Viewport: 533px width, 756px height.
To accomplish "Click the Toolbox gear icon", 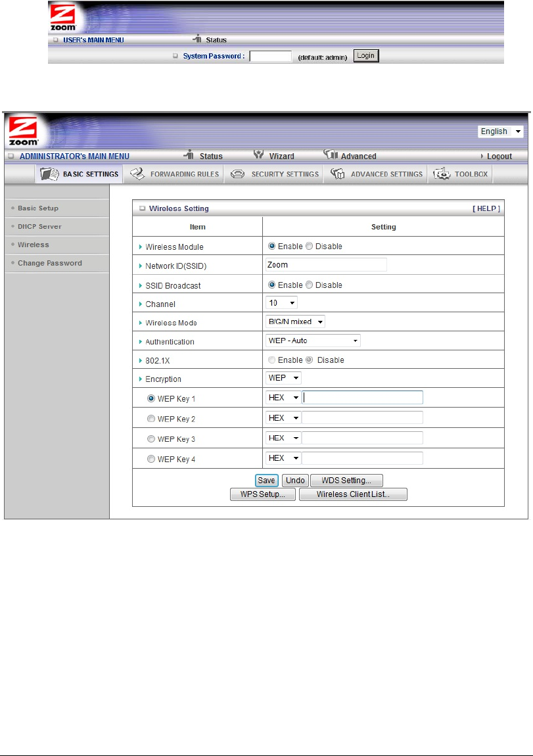I will coord(441,174).
